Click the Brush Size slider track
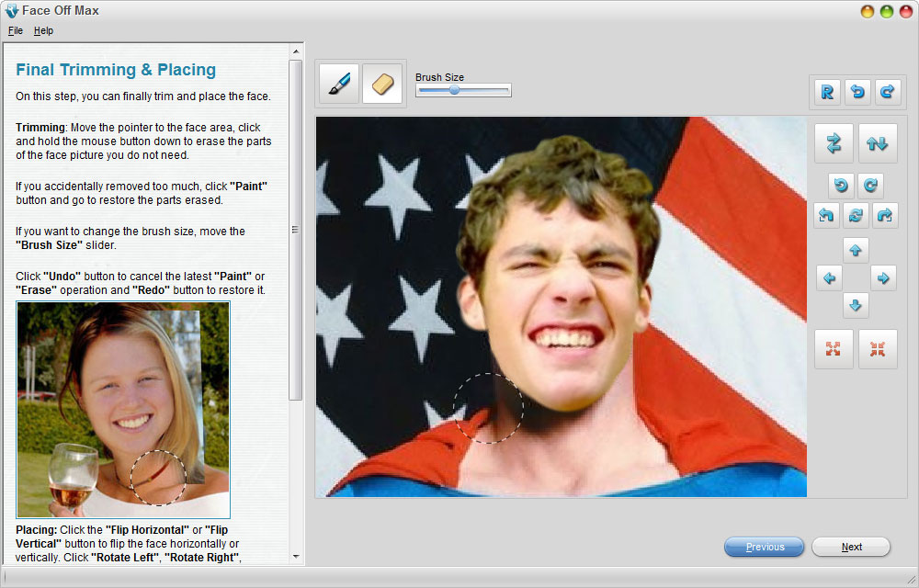This screenshot has height=588, width=919. 463,90
